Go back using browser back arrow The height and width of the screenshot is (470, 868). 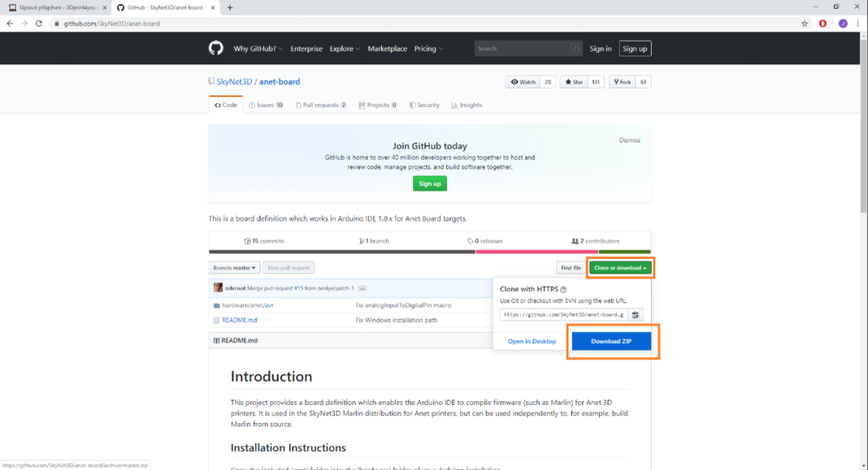(10, 23)
